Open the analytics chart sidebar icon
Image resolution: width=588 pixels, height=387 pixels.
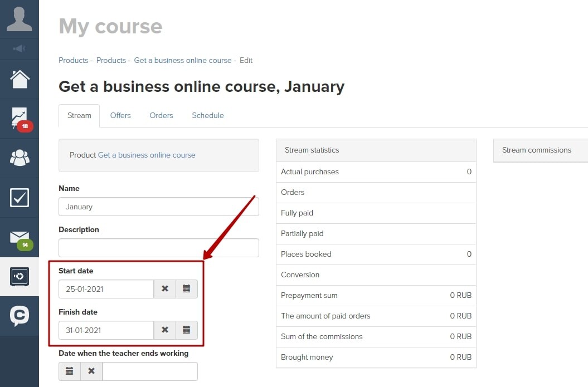point(20,118)
